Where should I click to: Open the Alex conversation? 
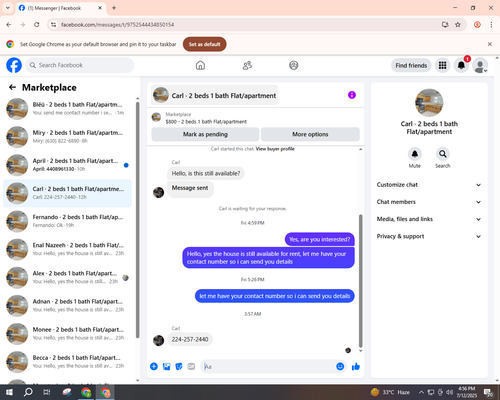(x=67, y=277)
